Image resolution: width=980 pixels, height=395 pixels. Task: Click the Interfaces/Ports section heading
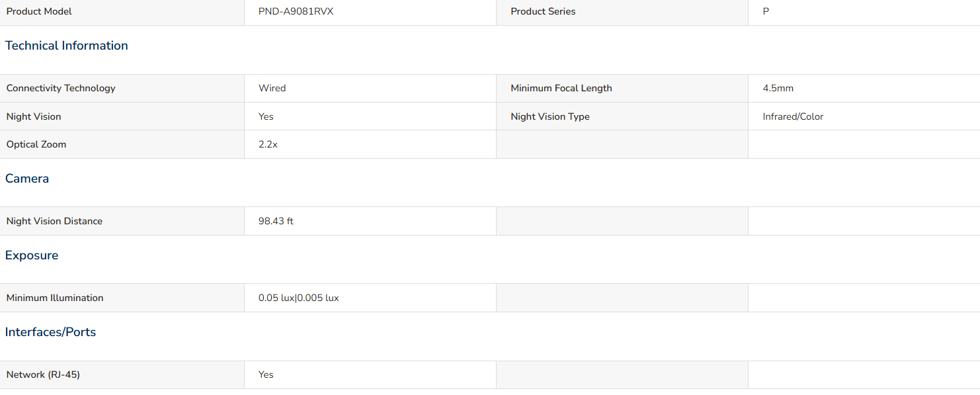(50, 332)
